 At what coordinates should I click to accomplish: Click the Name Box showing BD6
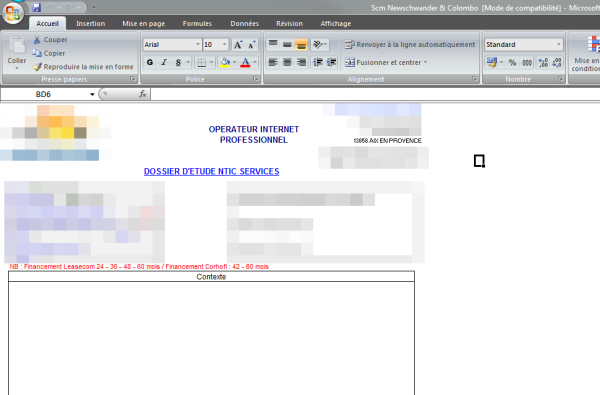(x=48, y=94)
